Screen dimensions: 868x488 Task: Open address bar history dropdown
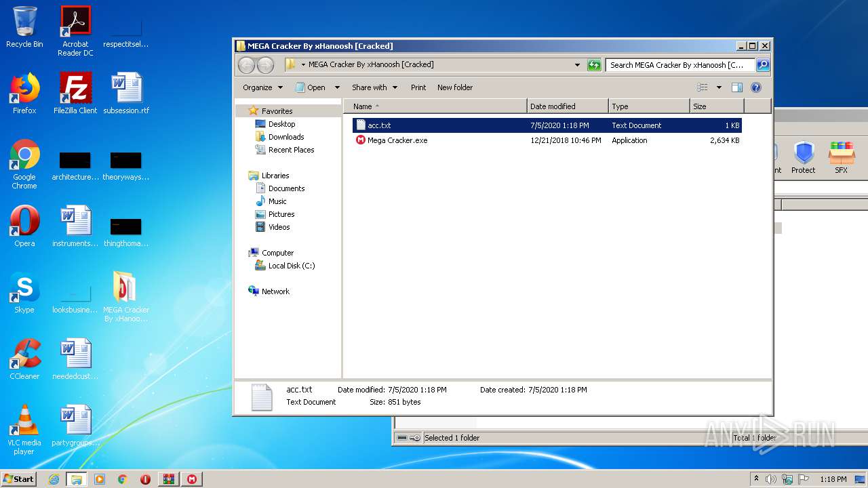click(x=578, y=65)
